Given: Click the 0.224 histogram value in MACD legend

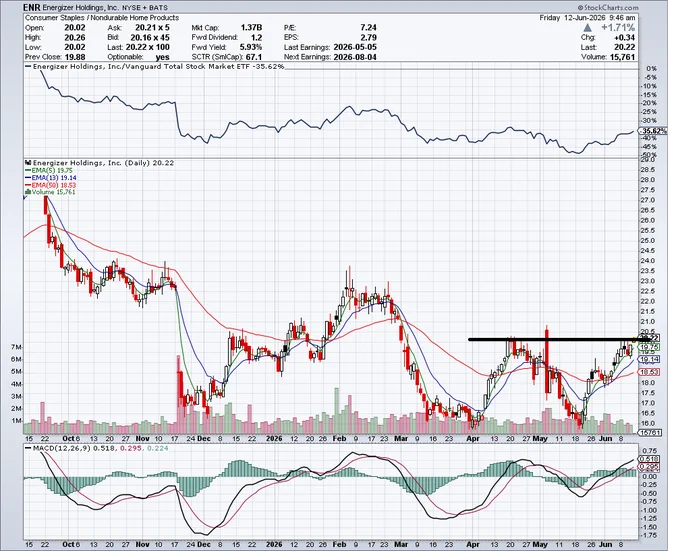Looking at the screenshot, I should 157,448.
